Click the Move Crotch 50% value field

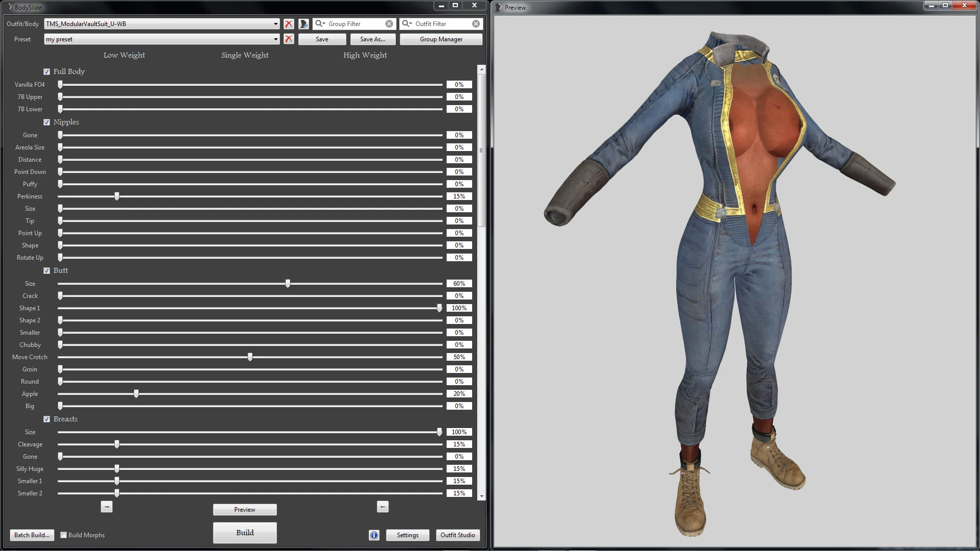[459, 357]
